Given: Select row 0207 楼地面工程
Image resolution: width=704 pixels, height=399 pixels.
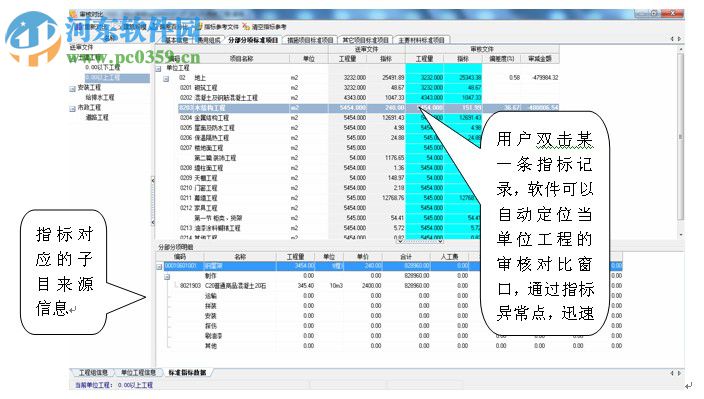Looking at the screenshot, I should [x=368, y=148].
